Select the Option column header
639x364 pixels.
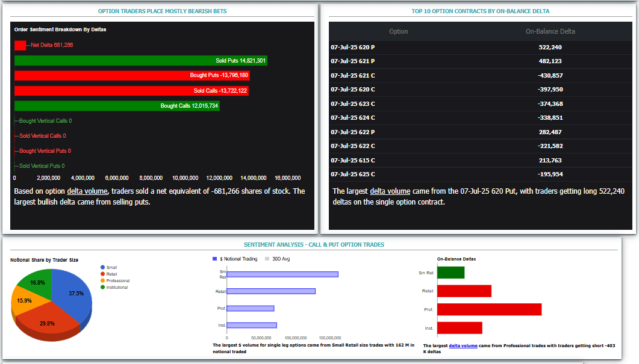398,31
